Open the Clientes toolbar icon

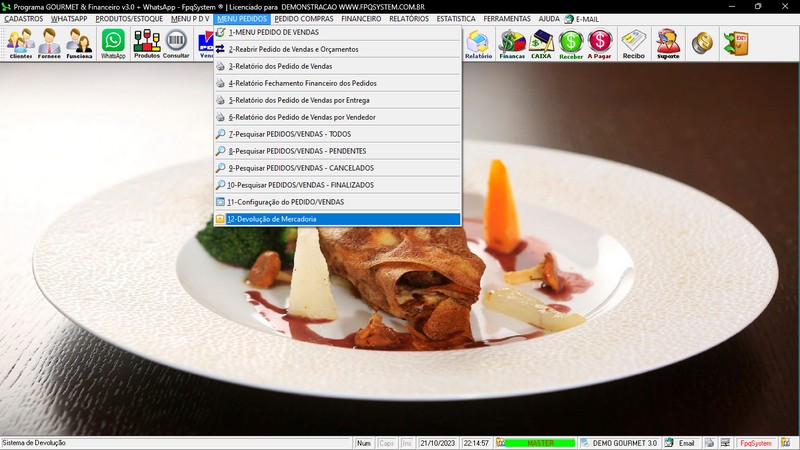coord(20,44)
